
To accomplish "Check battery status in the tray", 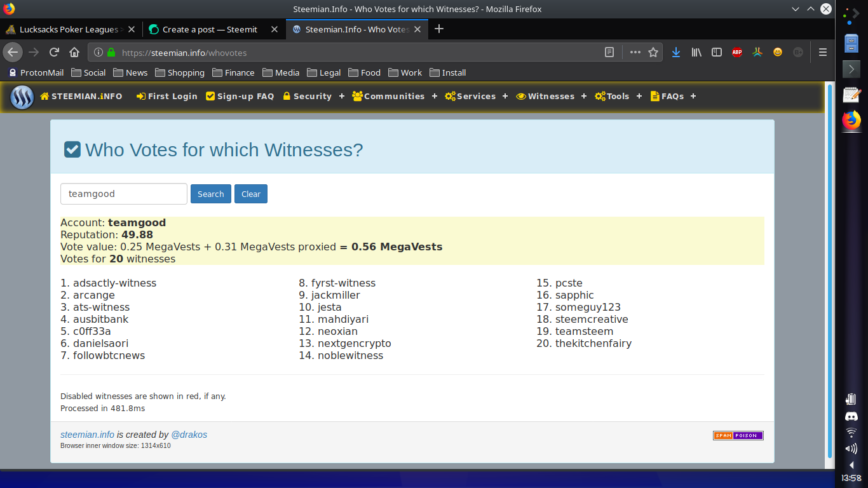I will [x=851, y=399].
